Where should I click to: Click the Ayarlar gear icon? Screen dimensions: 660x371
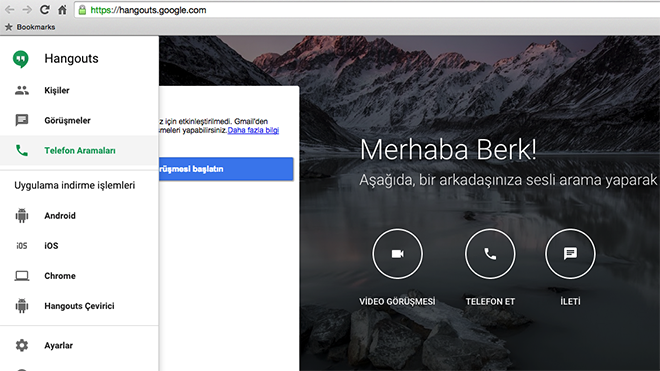22,345
